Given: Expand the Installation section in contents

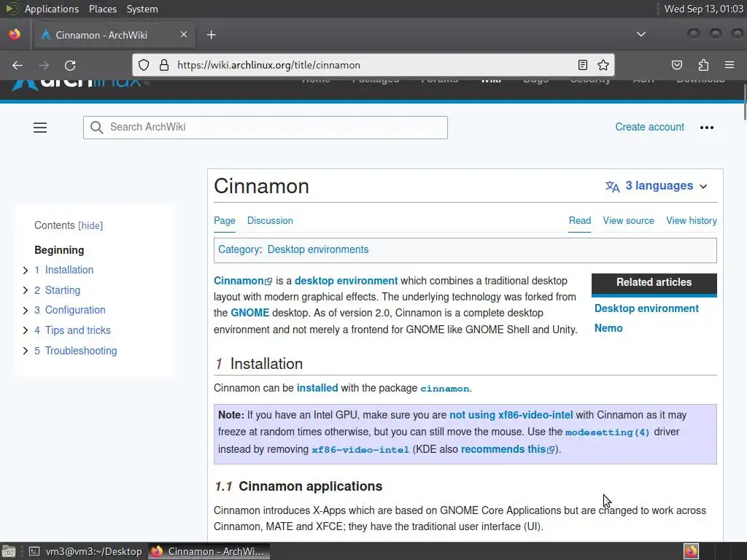Looking at the screenshot, I should pyautogui.click(x=26, y=271).
